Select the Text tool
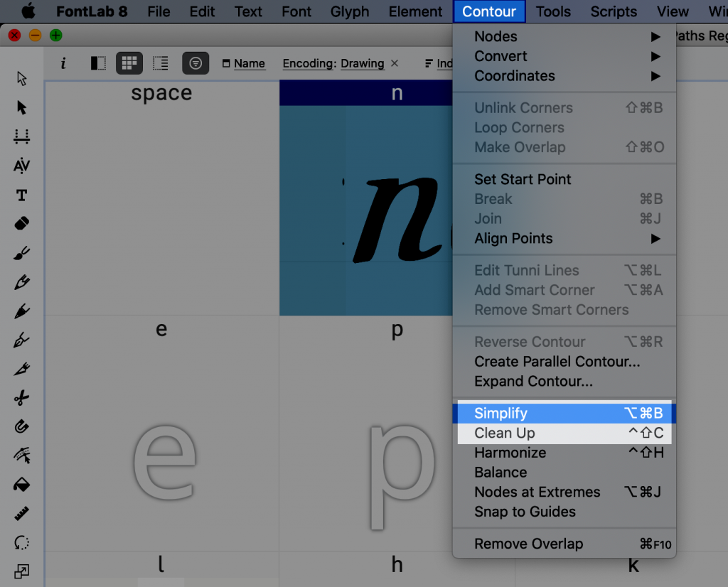The height and width of the screenshot is (587, 728). click(x=22, y=195)
